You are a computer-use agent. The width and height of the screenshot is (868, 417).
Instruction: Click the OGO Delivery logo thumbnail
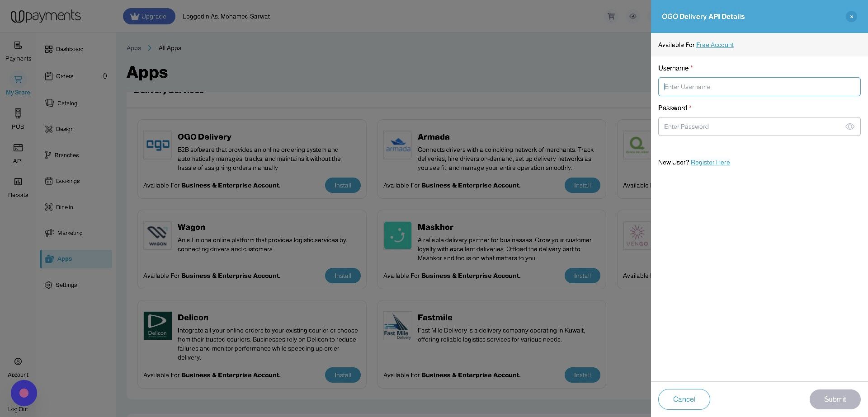click(x=158, y=145)
